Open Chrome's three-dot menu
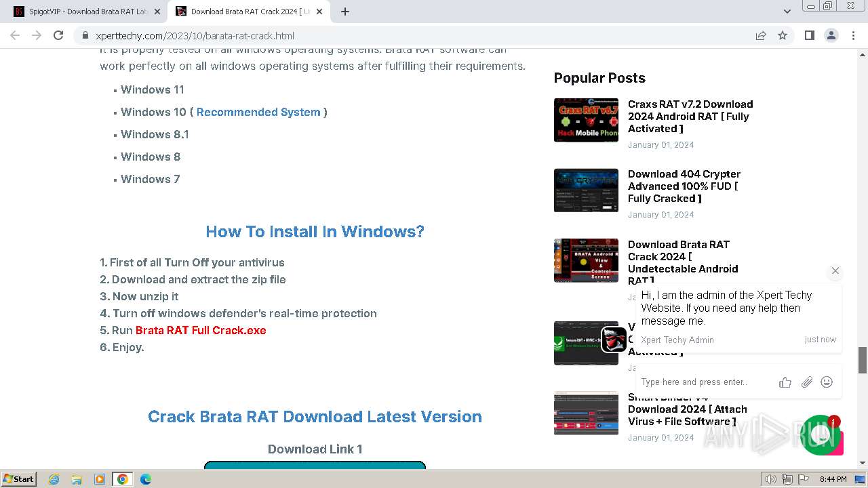 click(x=853, y=35)
